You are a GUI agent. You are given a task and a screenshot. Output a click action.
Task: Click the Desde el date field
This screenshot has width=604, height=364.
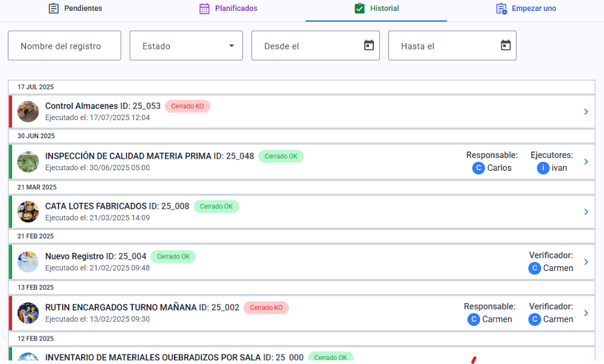point(315,46)
